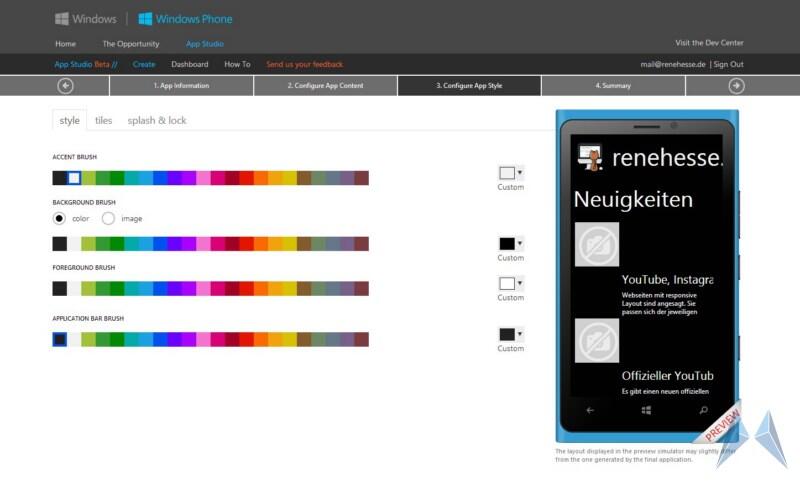Click the previous step left arrow icon
The width and height of the screenshot is (800, 481).
coord(65,86)
